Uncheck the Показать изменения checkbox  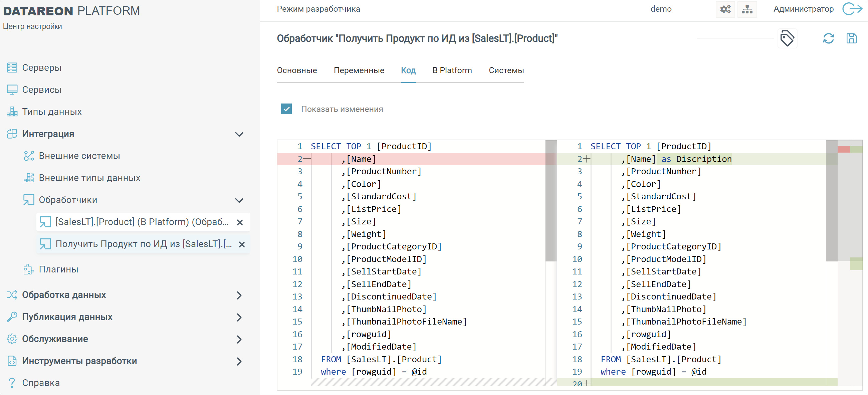[x=286, y=109]
